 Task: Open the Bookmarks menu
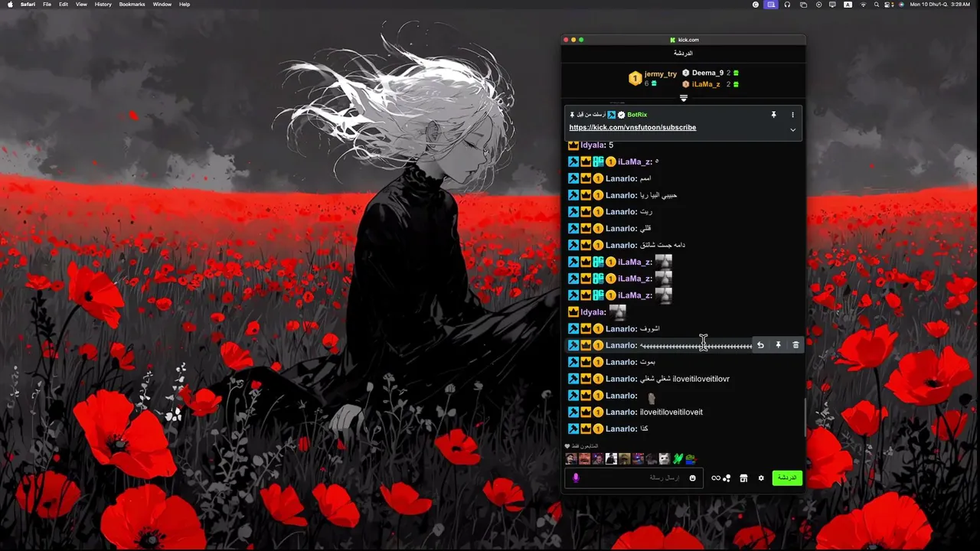(x=132, y=5)
